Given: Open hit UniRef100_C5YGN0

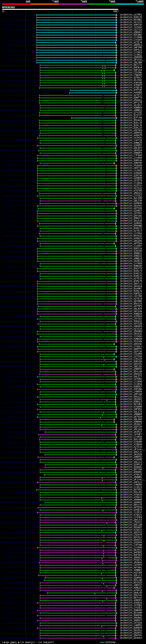Looking at the screenshot, I should (131, 72).
